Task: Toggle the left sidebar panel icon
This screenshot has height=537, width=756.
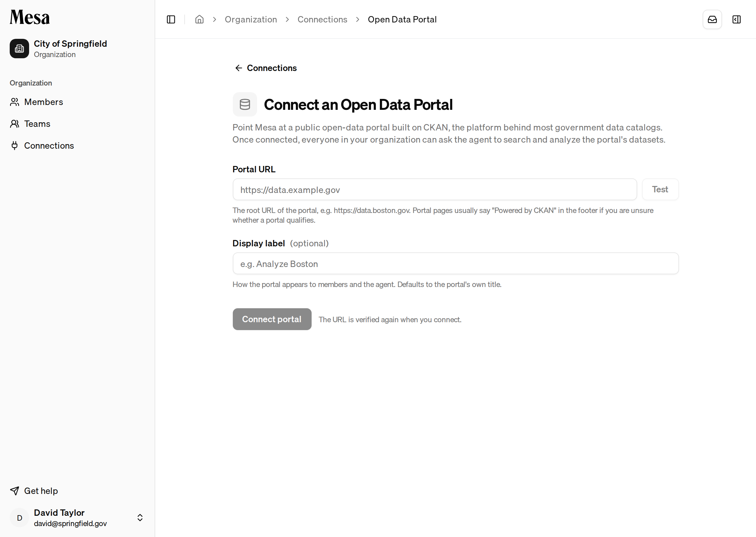Action: click(x=171, y=19)
